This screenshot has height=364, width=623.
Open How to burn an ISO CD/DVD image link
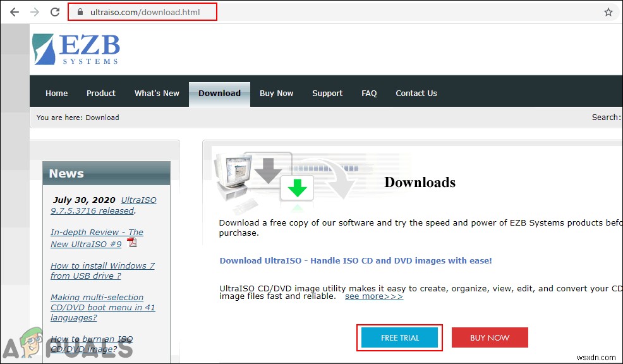tap(92, 344)
